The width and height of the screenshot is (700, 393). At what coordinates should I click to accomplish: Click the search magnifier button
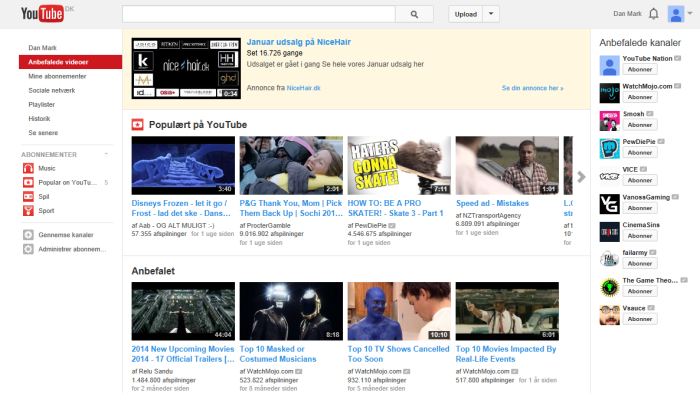click(414, 14)
